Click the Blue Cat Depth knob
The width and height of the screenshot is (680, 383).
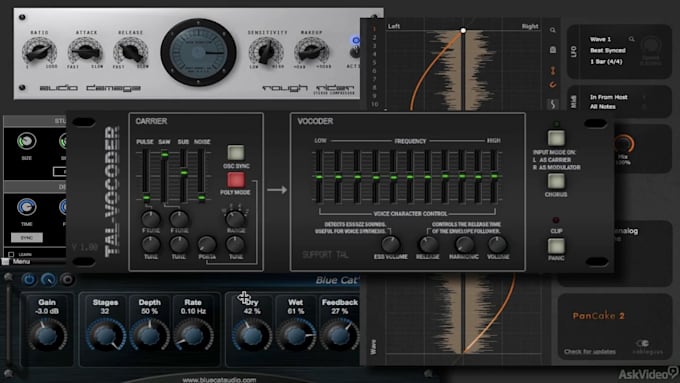pos(150,335)
